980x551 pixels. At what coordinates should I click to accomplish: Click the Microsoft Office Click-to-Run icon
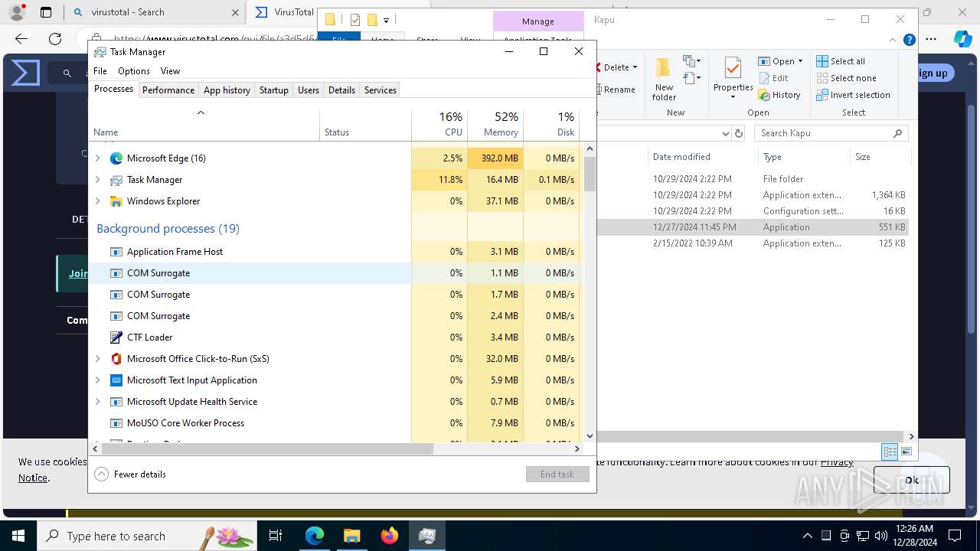point(116,359)
